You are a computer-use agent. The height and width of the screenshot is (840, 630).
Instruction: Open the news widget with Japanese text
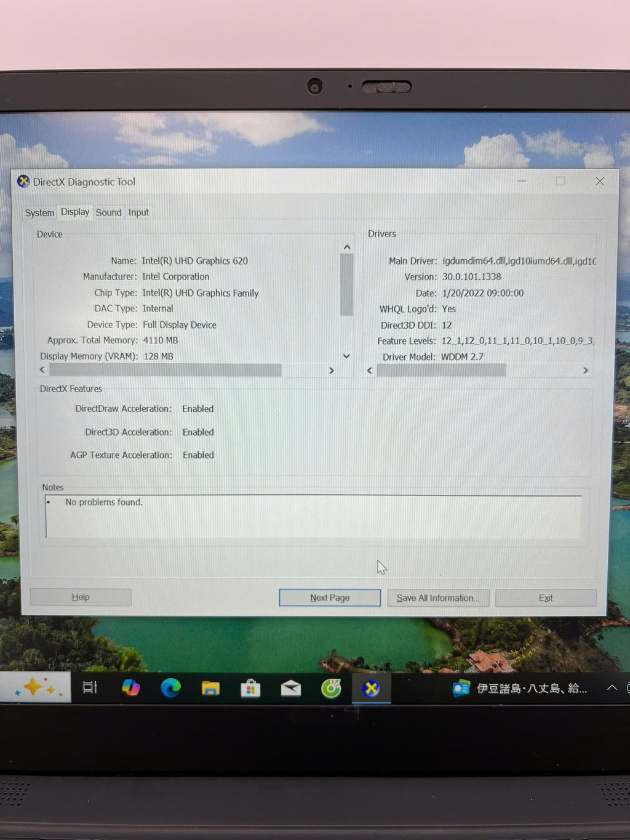tap(520, 689)
